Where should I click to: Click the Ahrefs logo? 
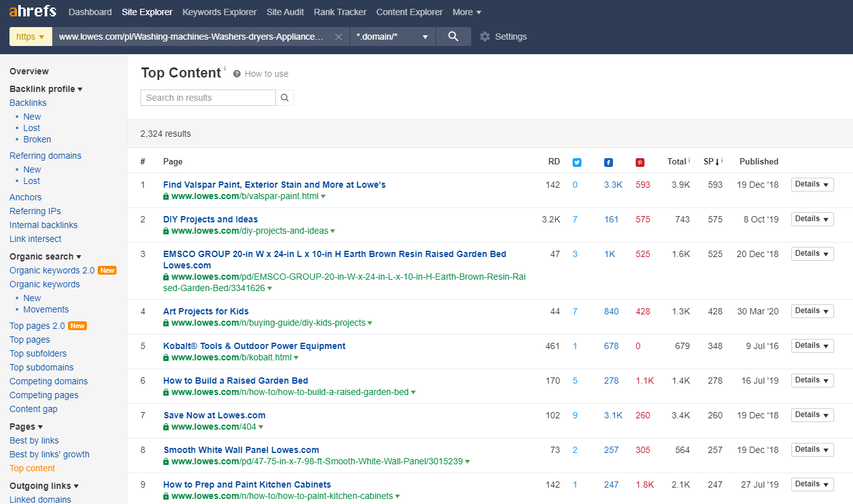pos(33,11)
